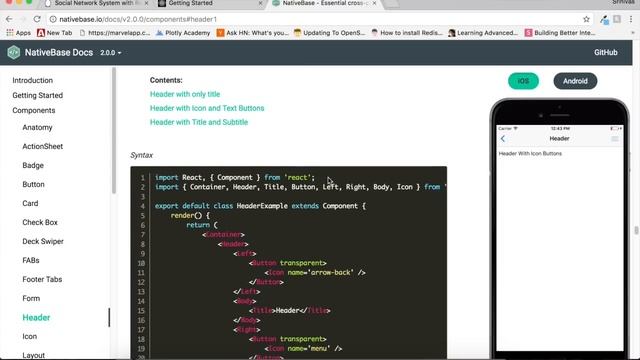Click the sidebar scrollbar
The height and width of the screenshot is (360, 640).
click(114, 131)
